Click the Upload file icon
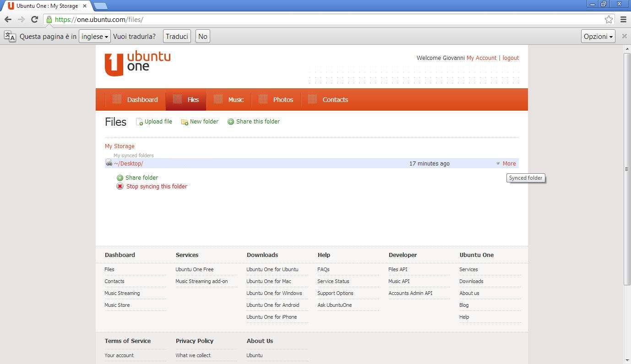The image size is (631, 364). coord(139,122)
